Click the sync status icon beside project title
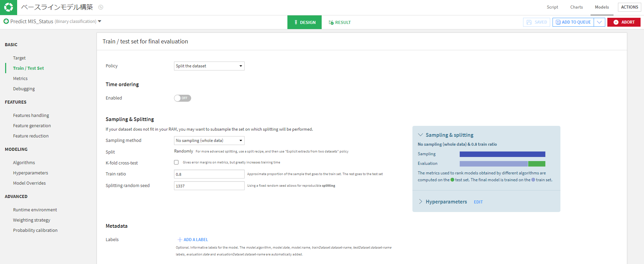Screen dimensions: 644x264 101,7
